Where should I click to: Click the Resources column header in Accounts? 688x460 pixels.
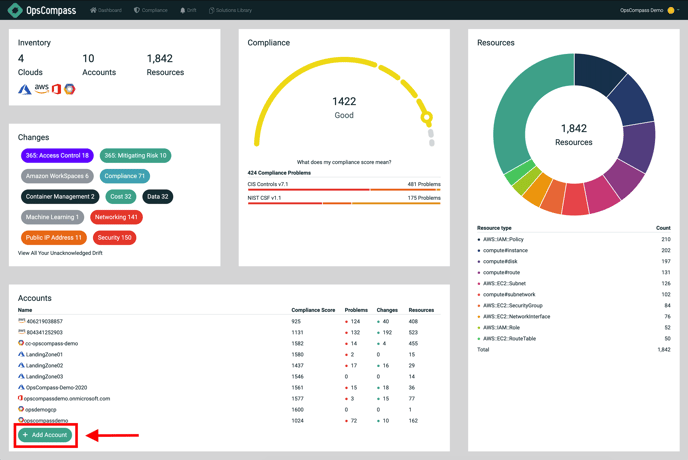421,310
